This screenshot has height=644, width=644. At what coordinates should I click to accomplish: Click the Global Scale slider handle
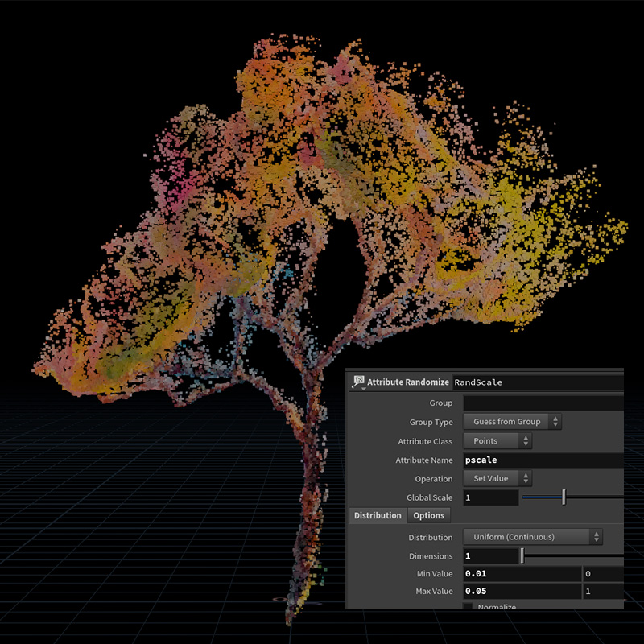pyautogui.click(x=563, y=497)
